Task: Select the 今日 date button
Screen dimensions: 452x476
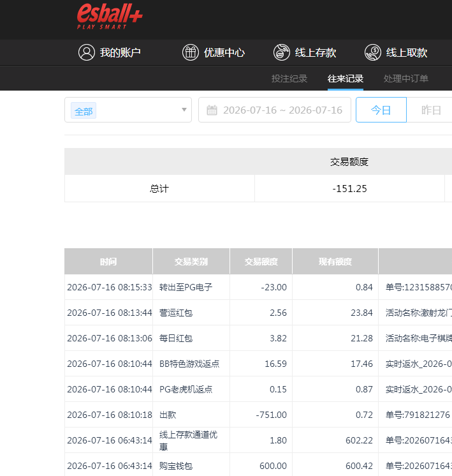Action: (x=381, y=110)
